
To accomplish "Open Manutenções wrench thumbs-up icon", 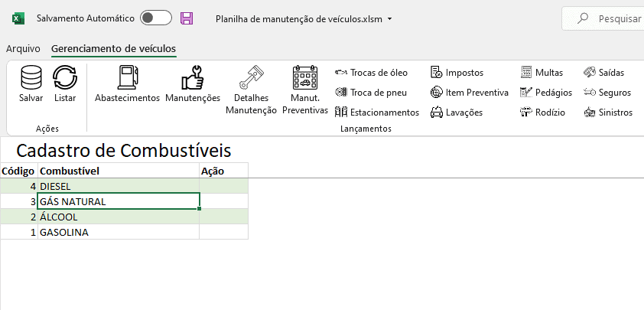I will point(193,77).
